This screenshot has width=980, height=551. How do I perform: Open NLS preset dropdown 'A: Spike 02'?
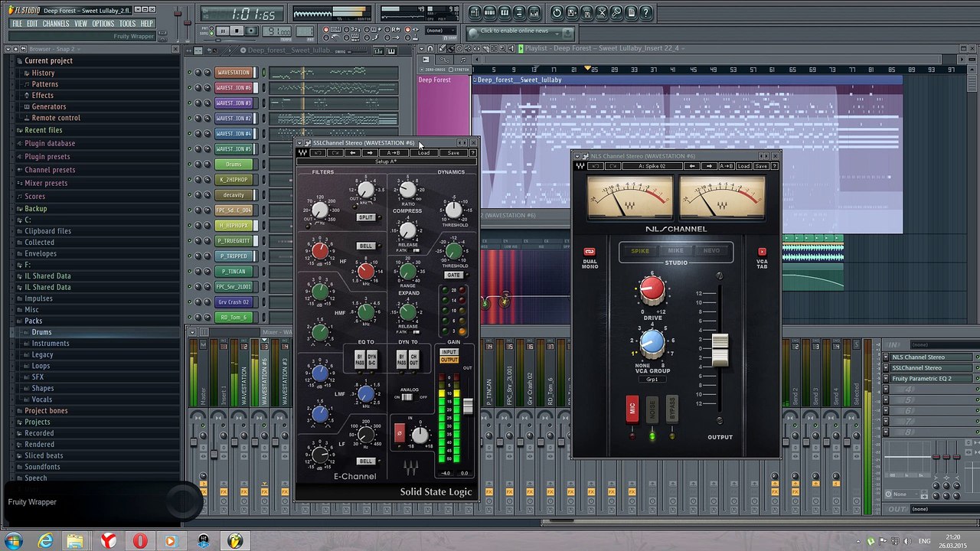pyautogui.click(x=652, y=166)
